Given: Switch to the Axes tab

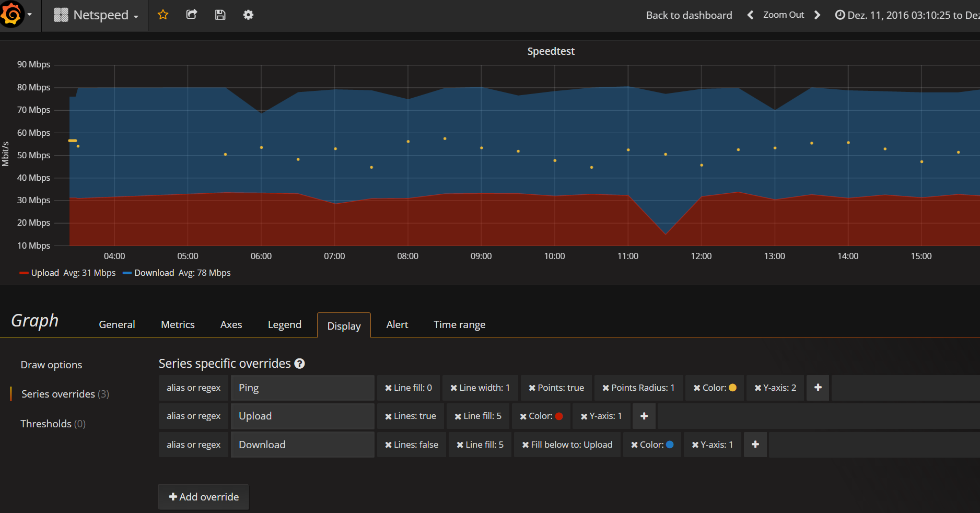Looking at the screenshot, I should [231, 324].
